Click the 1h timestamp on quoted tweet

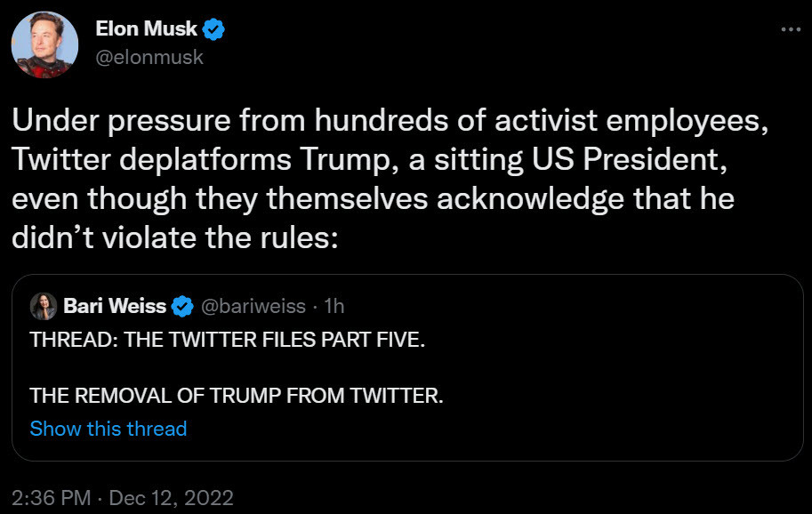pos(334,307)
